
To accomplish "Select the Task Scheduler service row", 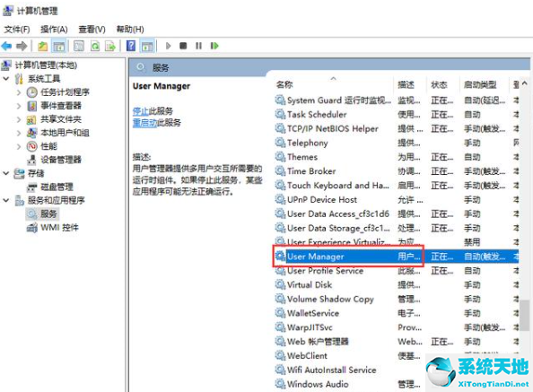I will point(397,115).
